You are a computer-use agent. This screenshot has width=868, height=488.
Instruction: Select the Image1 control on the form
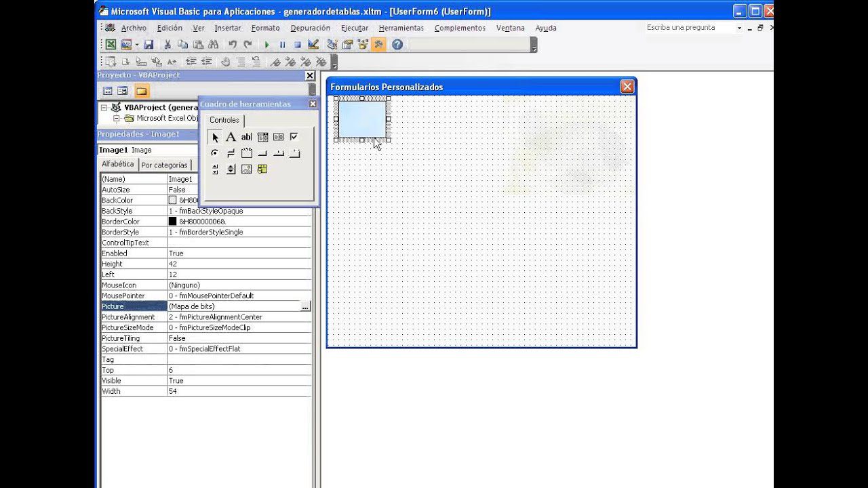tap(362, 119)
